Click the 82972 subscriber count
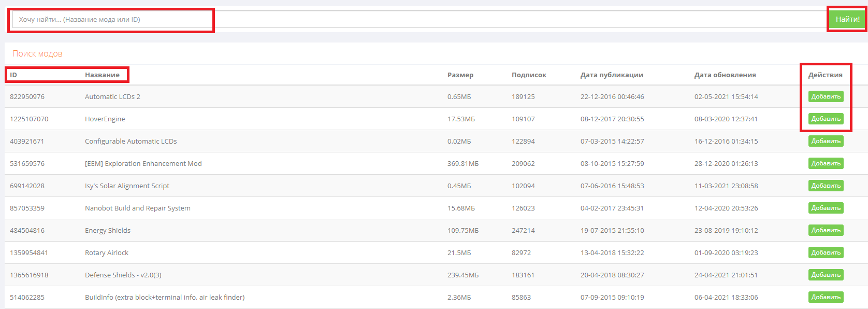 [x=521, y=252]
